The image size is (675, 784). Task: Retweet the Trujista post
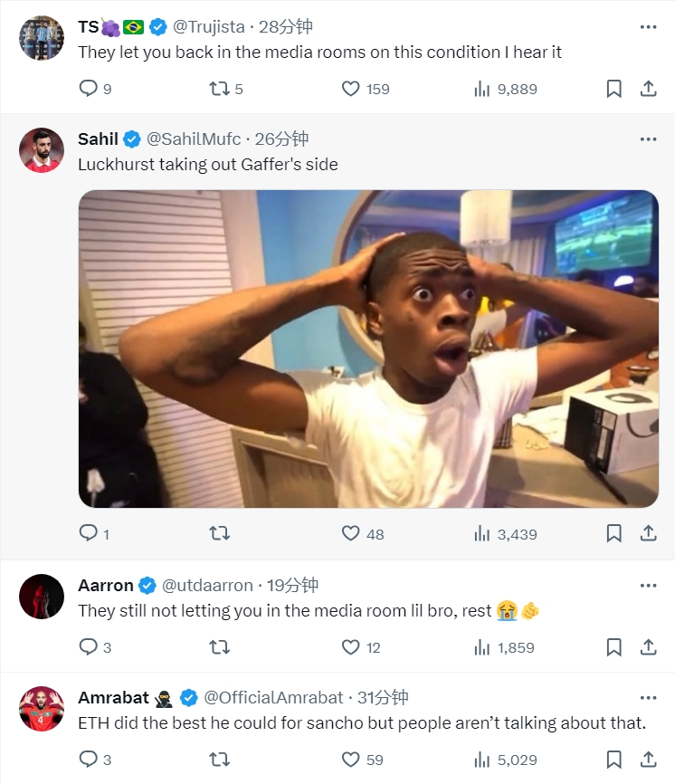pyautogui.click(x=219, y=89)
